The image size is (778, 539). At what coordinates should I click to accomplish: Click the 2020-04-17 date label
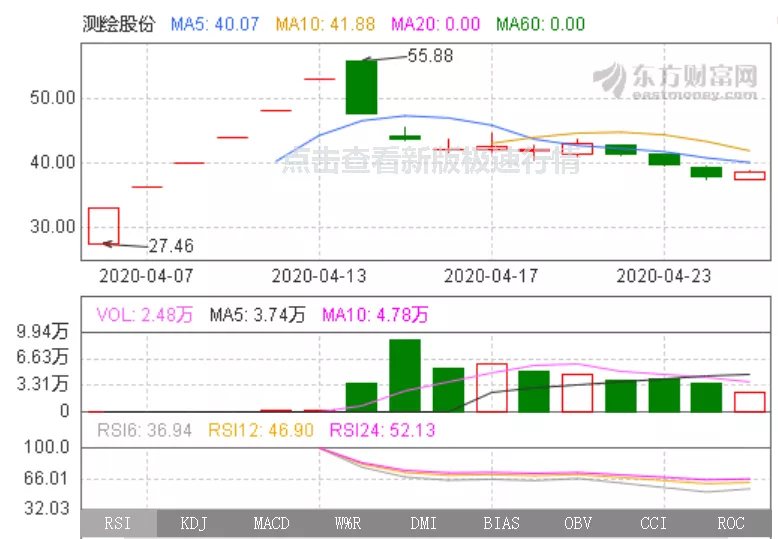tap(491, 276)
